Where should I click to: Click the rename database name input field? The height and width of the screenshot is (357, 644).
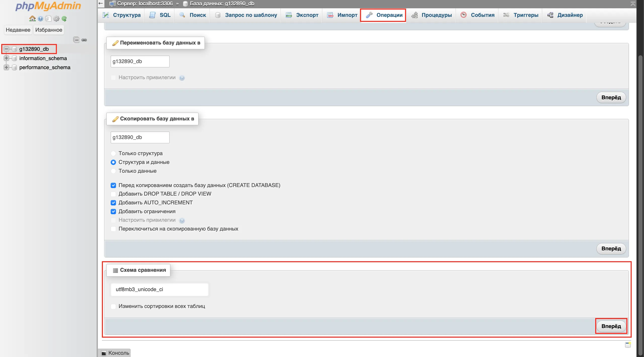click(140, 62)
